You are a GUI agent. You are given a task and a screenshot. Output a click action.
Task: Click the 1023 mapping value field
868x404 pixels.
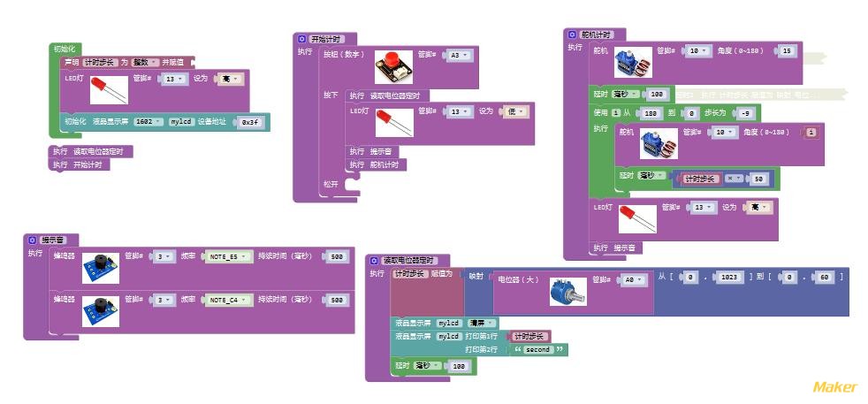point(730,277)
